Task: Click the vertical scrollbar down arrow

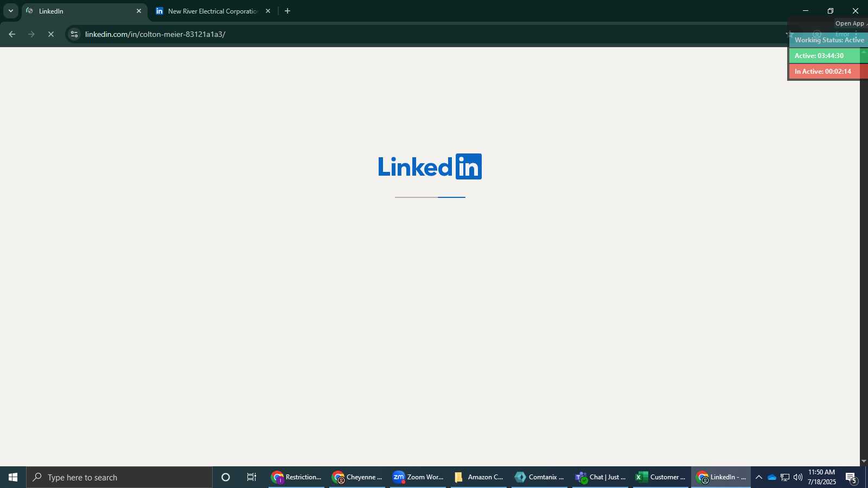Action: (864, 461)
